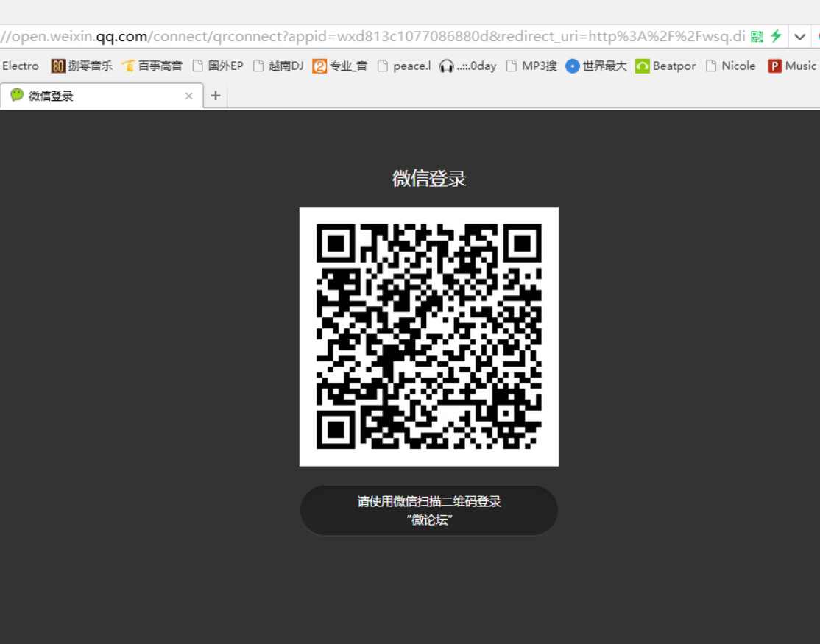Open a new tab with plus button
Screen dimensions: 820x644
pyautogui.click(x=216, y=96)
